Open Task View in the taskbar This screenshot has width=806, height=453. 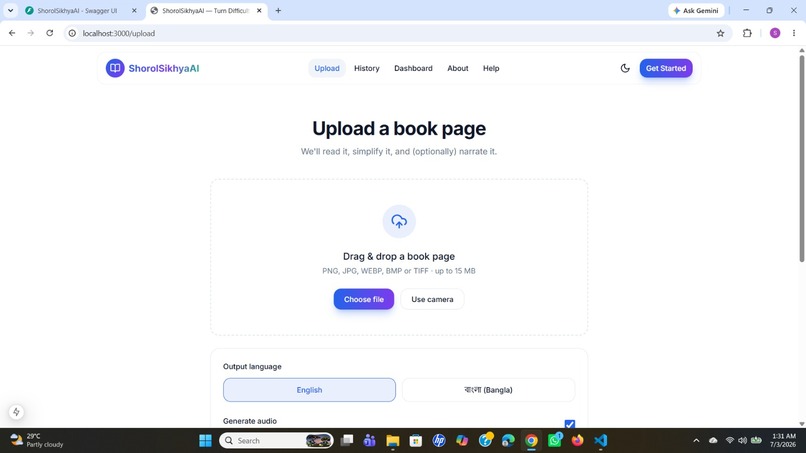coord(347,441)
